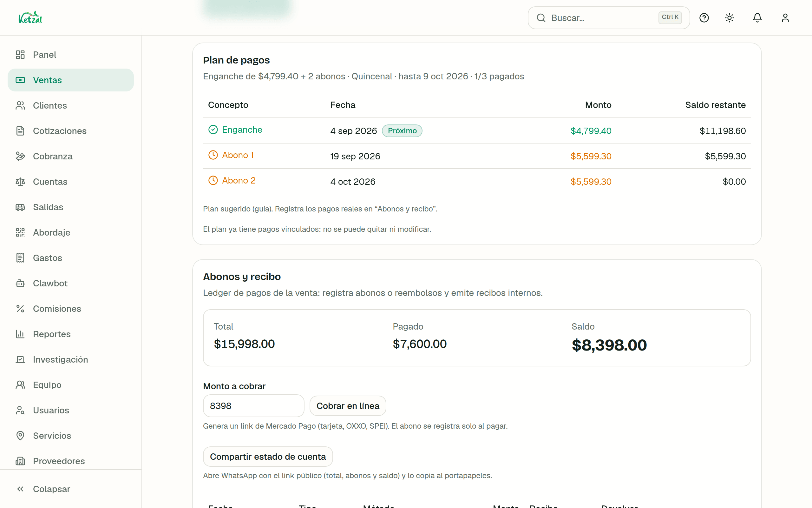Viewport: 812px width, 508px height.
Task: Click the Ctrl K shortcut badge
Action: [670, 17]
